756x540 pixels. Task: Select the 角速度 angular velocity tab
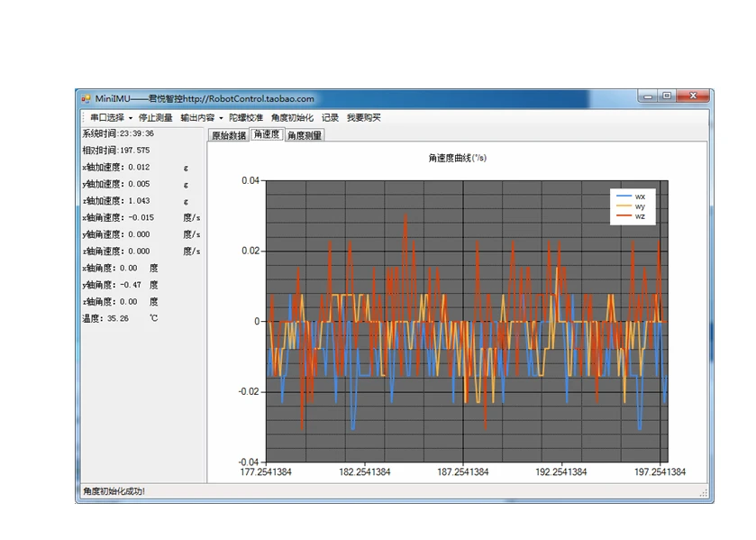click(x=267, y=134)
